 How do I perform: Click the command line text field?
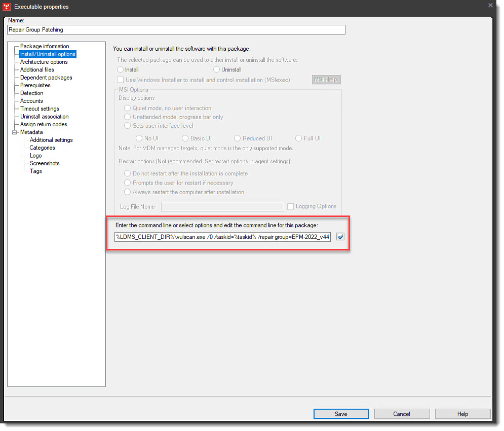[223, 236]
